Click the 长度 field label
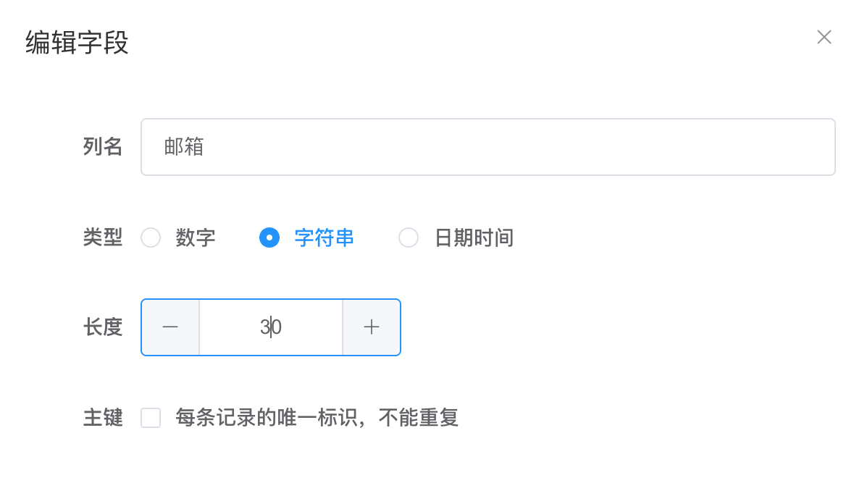Screen dimensions: 862x504 click(103, 327)
